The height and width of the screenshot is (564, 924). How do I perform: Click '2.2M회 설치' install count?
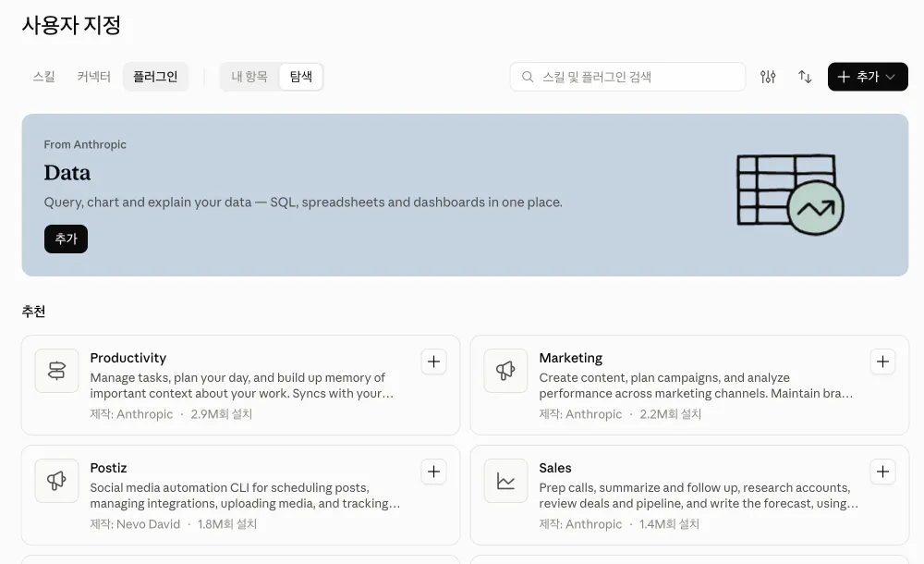click(671, 414)
